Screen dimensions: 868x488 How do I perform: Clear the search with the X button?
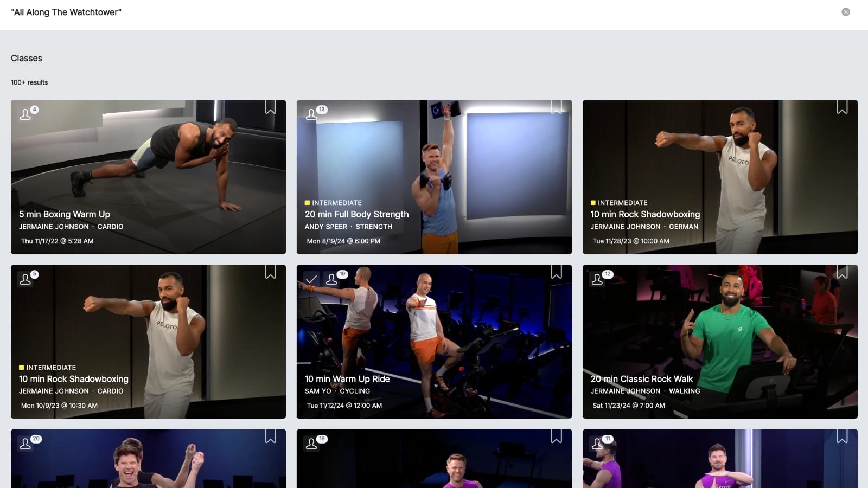(845, 12)
